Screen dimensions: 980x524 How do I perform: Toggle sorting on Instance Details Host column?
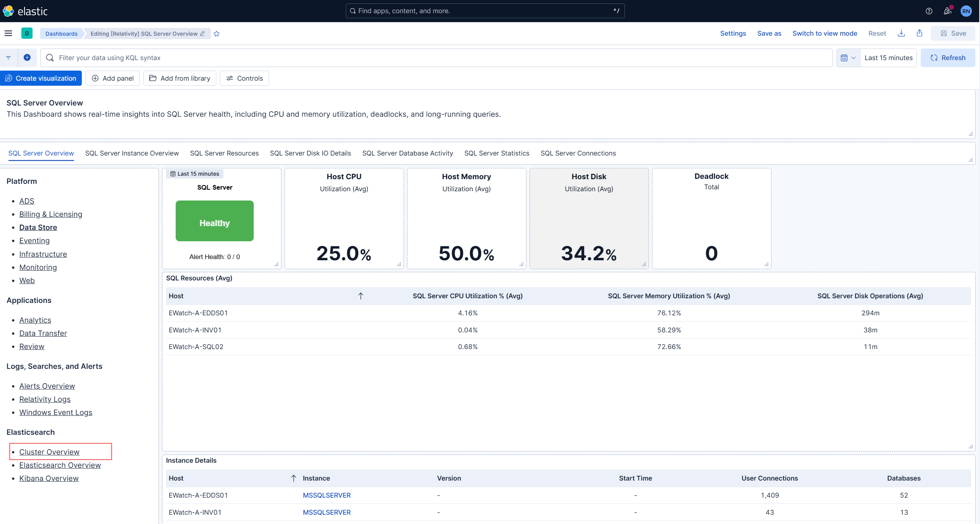(293, 478)
